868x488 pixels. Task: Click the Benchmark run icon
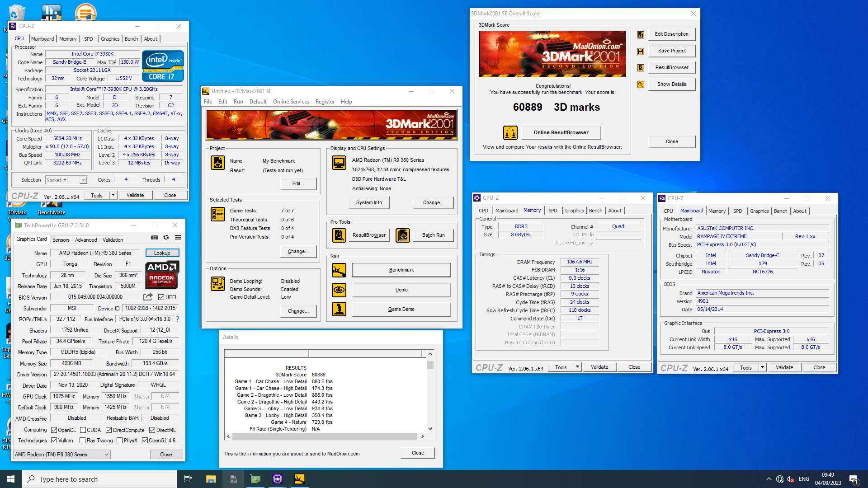339,270
